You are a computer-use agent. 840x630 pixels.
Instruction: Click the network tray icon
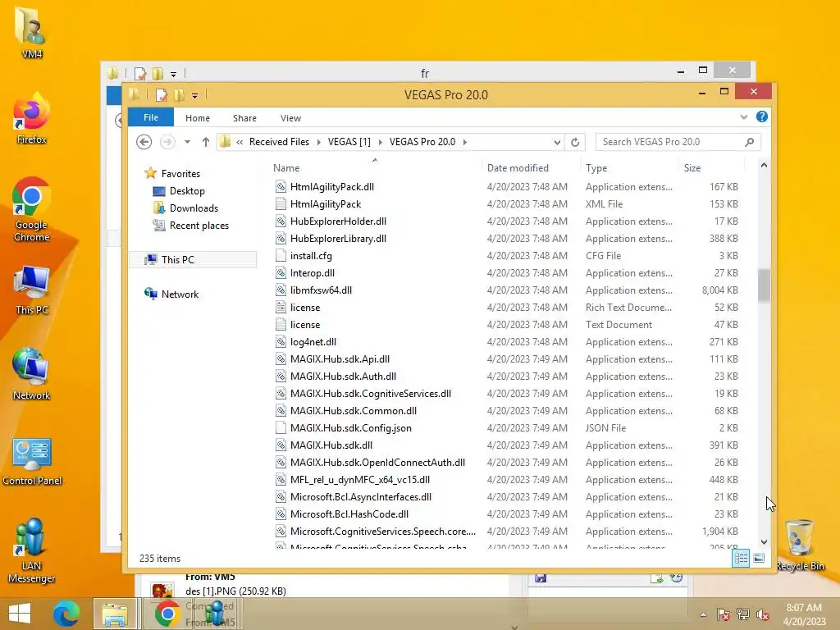(x=743, y=614)
